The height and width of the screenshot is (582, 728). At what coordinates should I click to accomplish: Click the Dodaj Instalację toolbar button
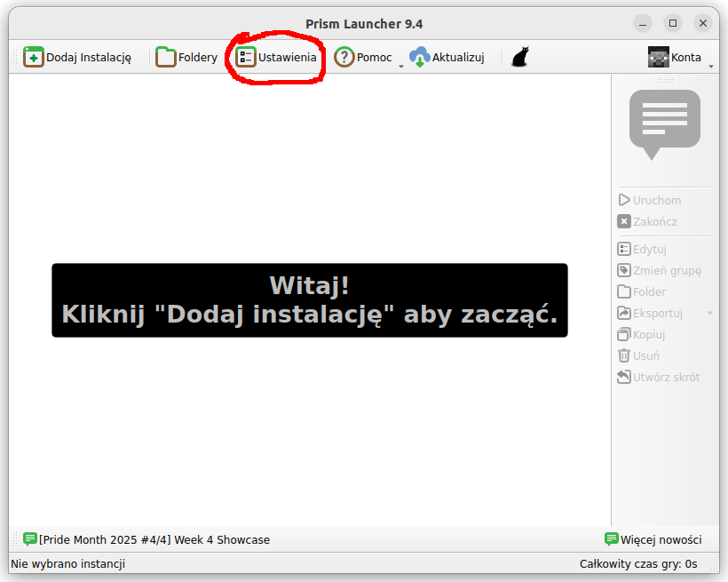[77, 57]
